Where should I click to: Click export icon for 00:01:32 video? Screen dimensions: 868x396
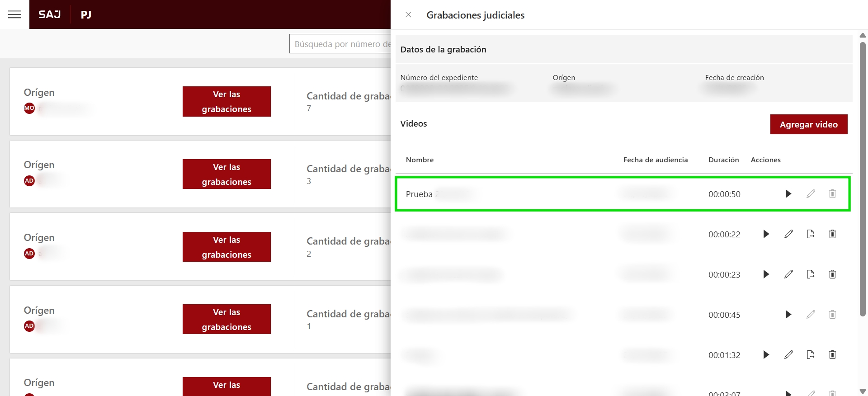pyautogui.click(x=811, y=355)
